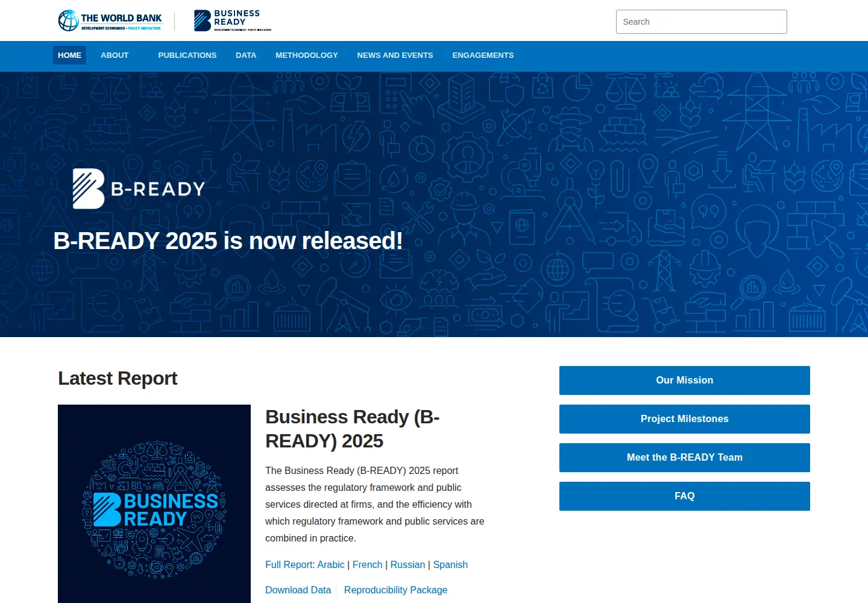Click the Download Data link
The image size is (868, 603).
point(298,590)
